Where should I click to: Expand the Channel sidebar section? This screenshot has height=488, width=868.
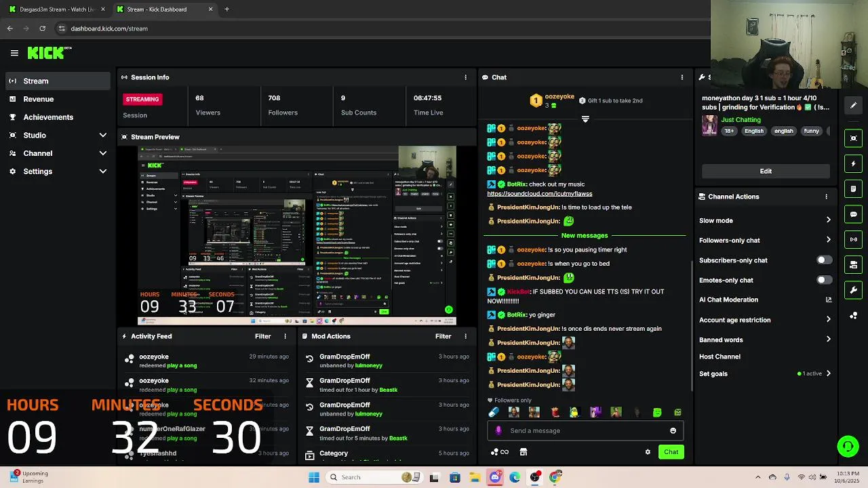coord(103,153)
